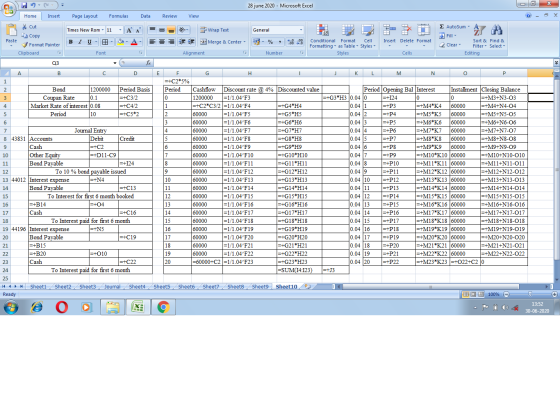Open the Data ribbon tab
Screen dimensions: 560x417
pos(145,16)
